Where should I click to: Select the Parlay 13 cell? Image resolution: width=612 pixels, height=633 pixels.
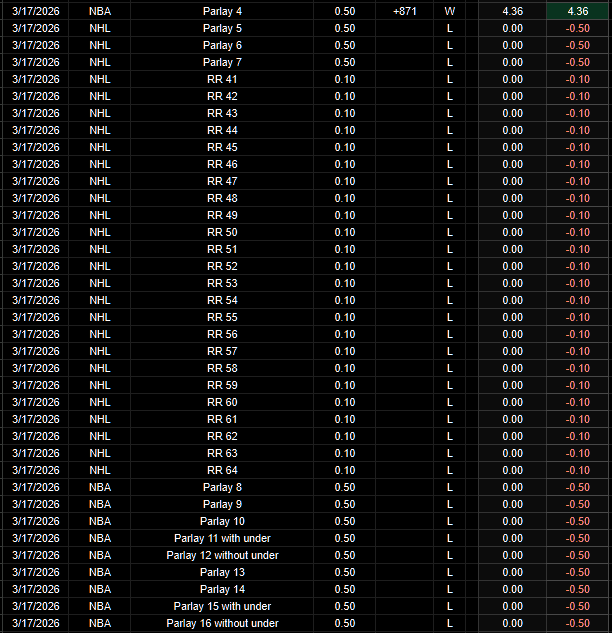click(x=222, y=572)
